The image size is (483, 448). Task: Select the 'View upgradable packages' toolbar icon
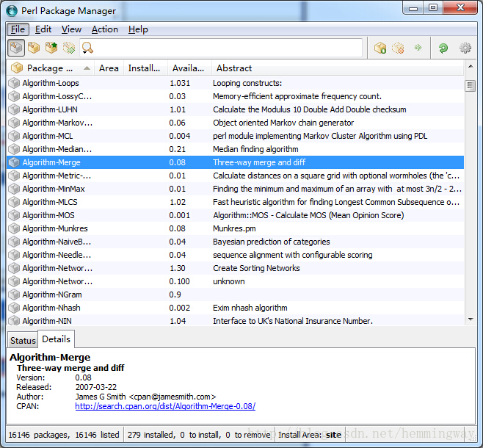coord(51,48)
